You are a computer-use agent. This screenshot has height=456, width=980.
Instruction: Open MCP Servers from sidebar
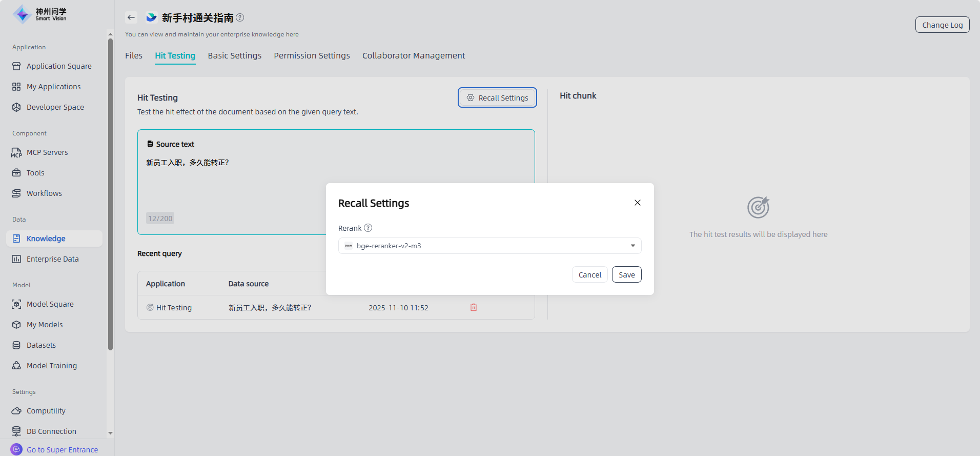[x=47, y=152]
